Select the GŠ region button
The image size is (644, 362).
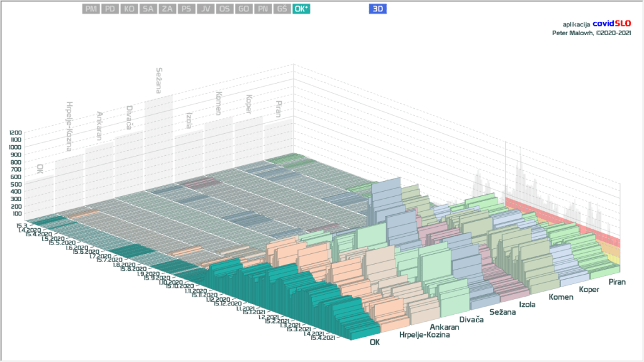click(x=282, y=9)
